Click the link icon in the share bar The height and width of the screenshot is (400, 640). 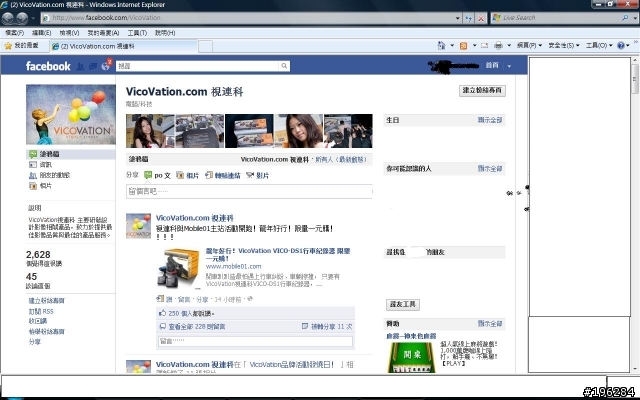point(209,175)
